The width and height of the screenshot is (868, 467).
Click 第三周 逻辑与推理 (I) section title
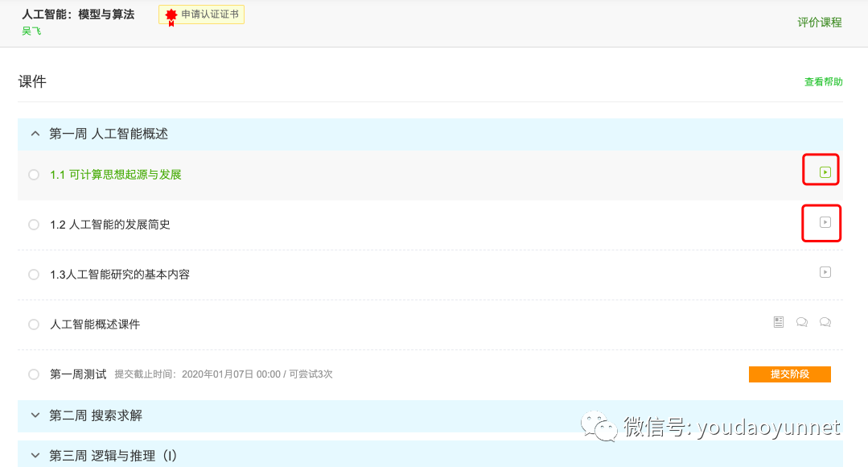coord(113,456)
